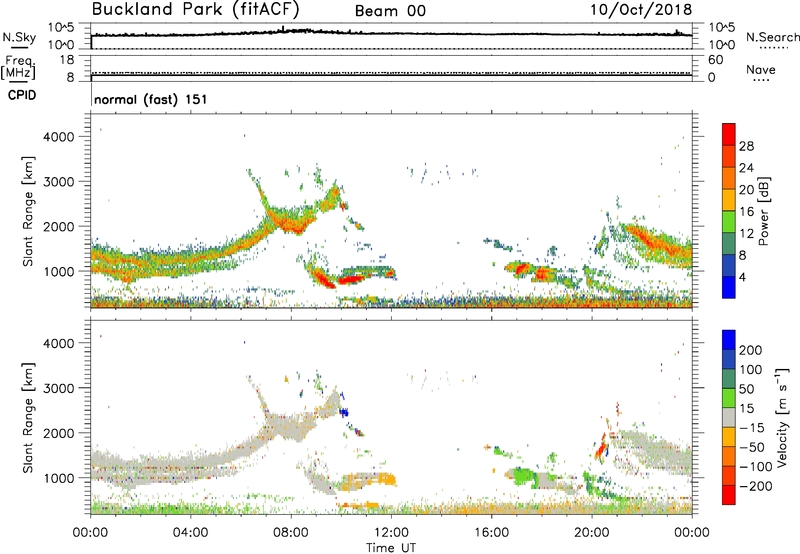Viewport: 800px width, 554px height.
Task: Click the 'Nave' legend label
Action: tap(761, 69)
